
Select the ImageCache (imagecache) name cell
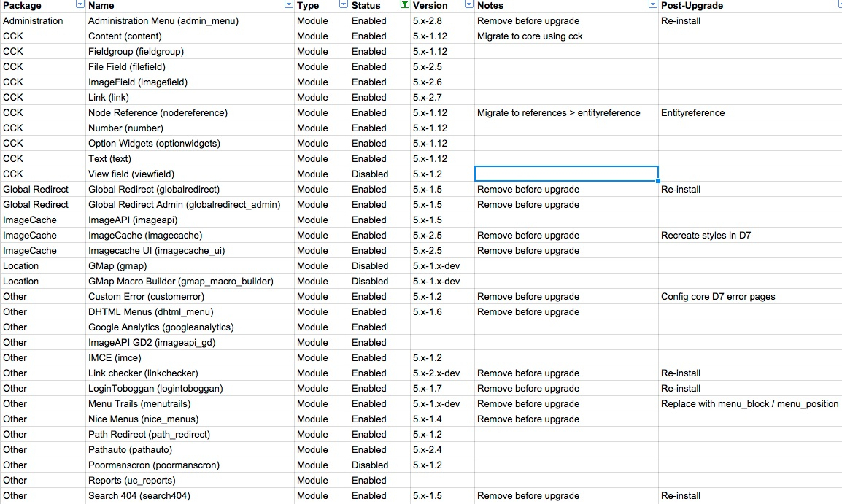pyautogui.click(x=190, y=235)
